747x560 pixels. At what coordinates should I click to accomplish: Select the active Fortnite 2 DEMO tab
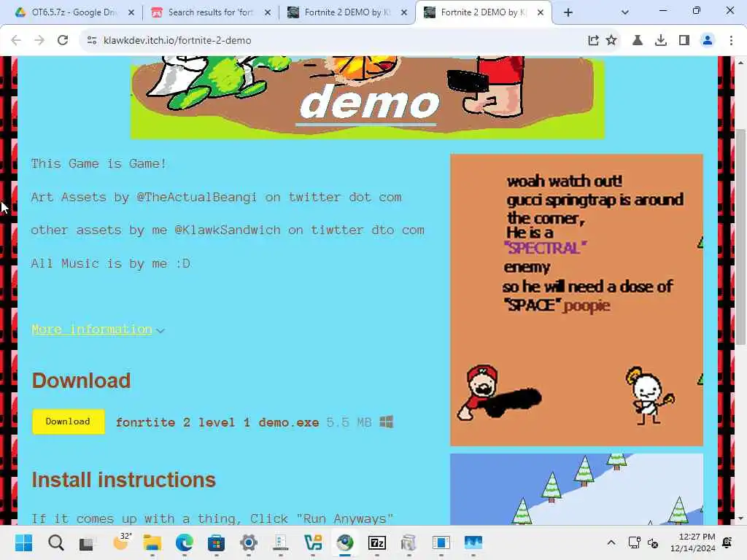tap(482, 12)
